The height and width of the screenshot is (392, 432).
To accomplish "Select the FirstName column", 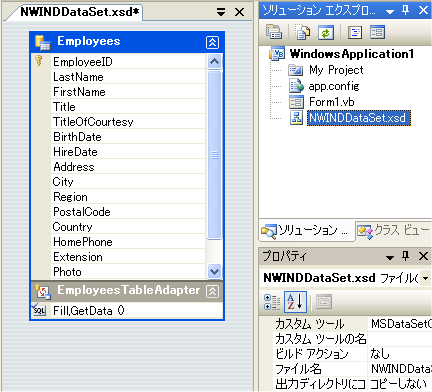I will click(x=128, y=92).
